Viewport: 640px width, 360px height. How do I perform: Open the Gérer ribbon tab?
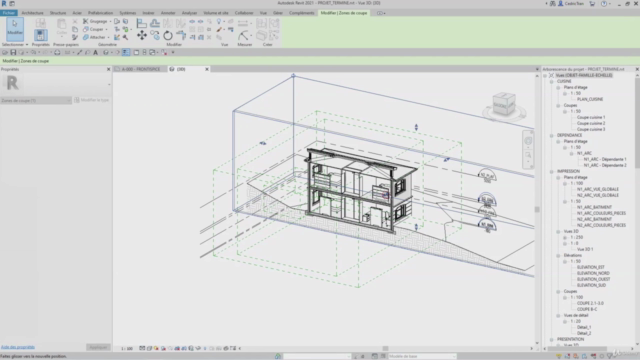coord(278,13)
